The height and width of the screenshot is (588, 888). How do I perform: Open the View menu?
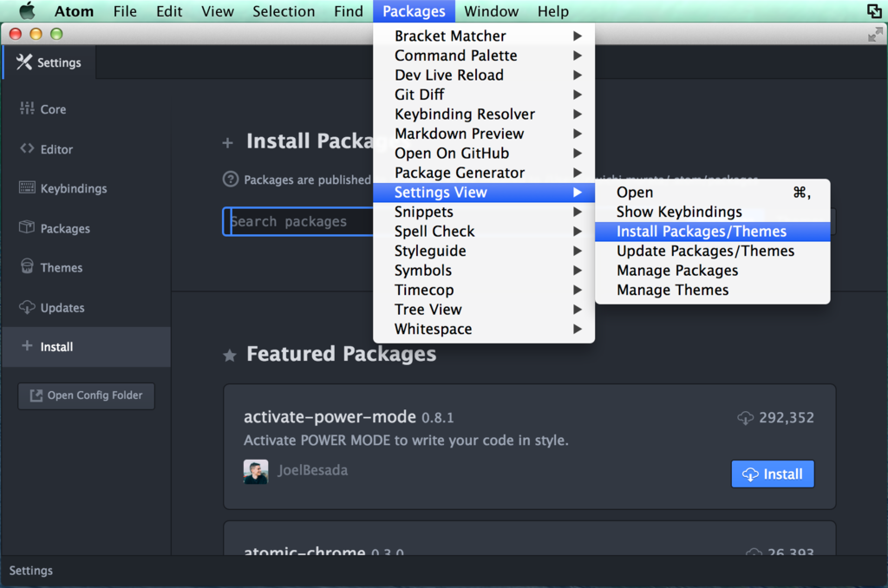[x=218, y=11]
